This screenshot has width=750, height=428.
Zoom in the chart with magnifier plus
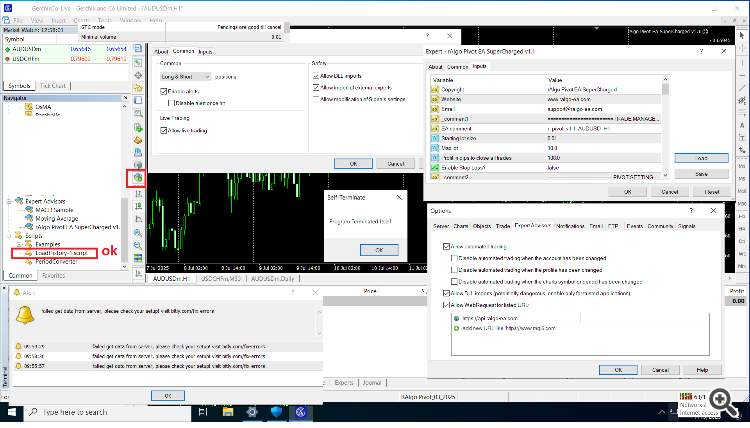click(x=138, y=233)
